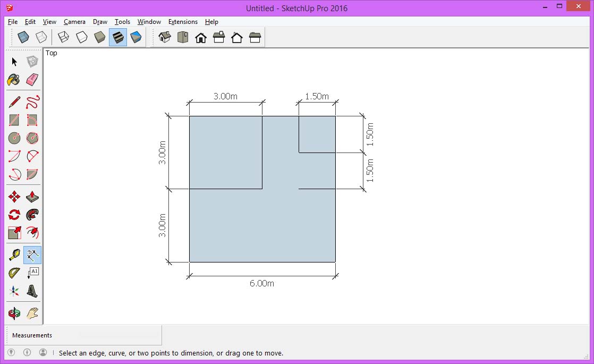
Task: Click the Top scene tab
Action: click(51, 53)
